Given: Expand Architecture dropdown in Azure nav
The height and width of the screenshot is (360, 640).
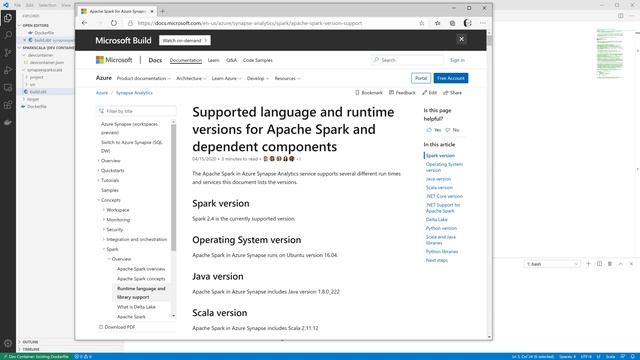Looking at the screenshot, I should coord(191,78).
